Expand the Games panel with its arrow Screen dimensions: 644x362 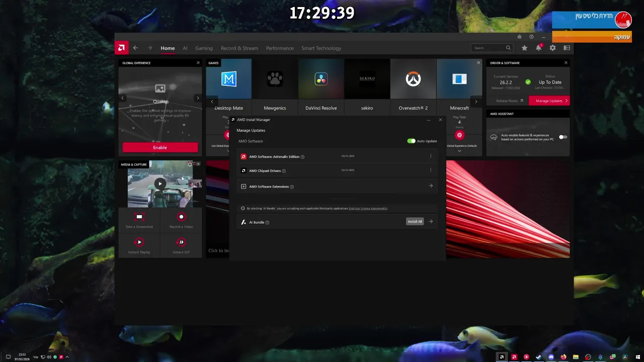point(478,63)
